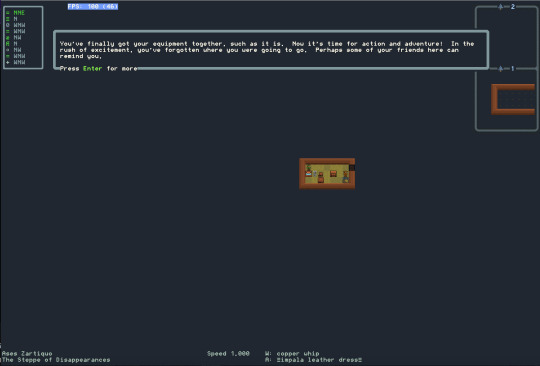Click the up-arrow icon beside level 1
This screenshot has width=540, height=366.
click(x=500, y=69)
